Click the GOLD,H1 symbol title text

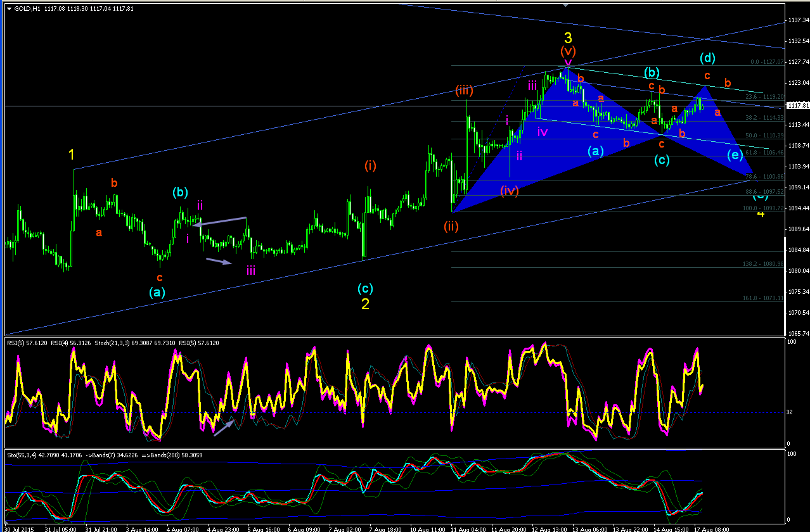[x=27, y=8]
